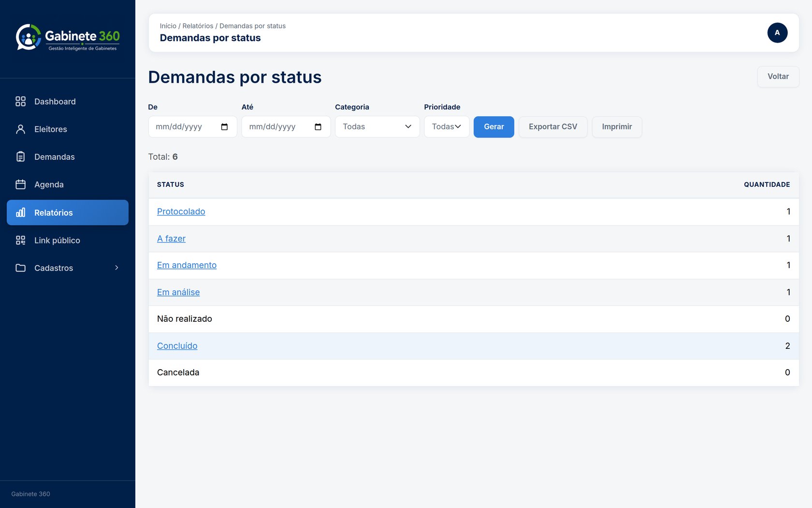812x508 pixels.
Task: Open Link público in the sidebar
Action: (x=68, y=240)
